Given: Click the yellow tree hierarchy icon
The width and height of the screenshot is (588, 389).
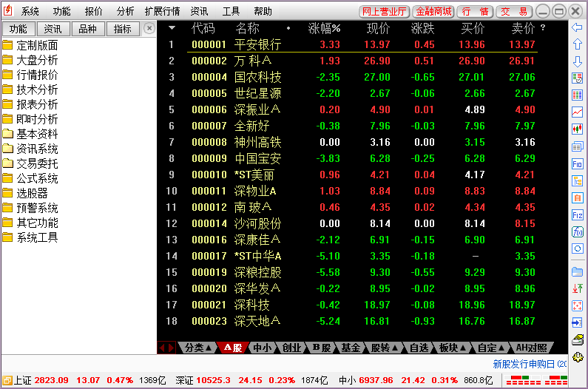Looking at the screenshot, I should [x=578, y=180].
